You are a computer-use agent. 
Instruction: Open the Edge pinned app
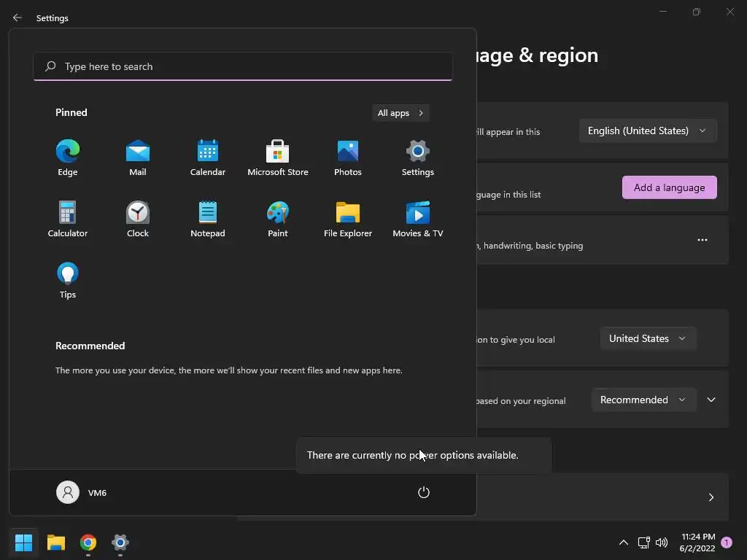click(68, 158)
